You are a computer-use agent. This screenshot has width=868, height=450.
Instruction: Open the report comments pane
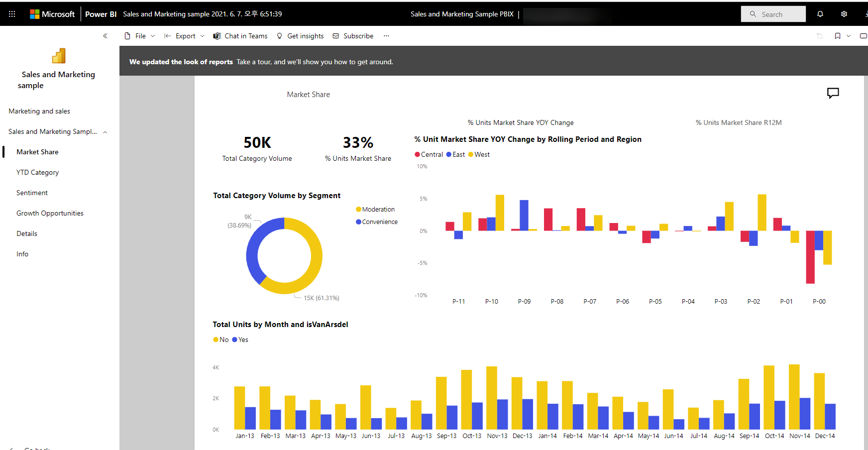coord(833,93)
